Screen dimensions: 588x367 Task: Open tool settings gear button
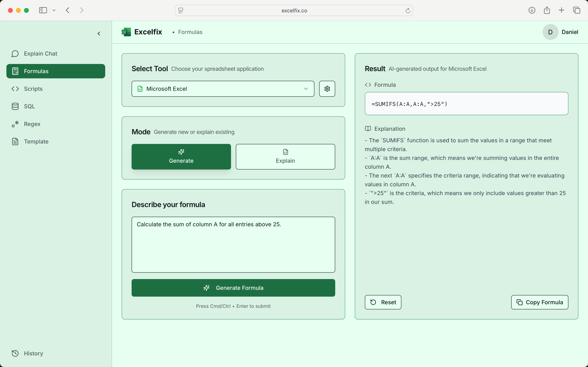pos(327,89)
